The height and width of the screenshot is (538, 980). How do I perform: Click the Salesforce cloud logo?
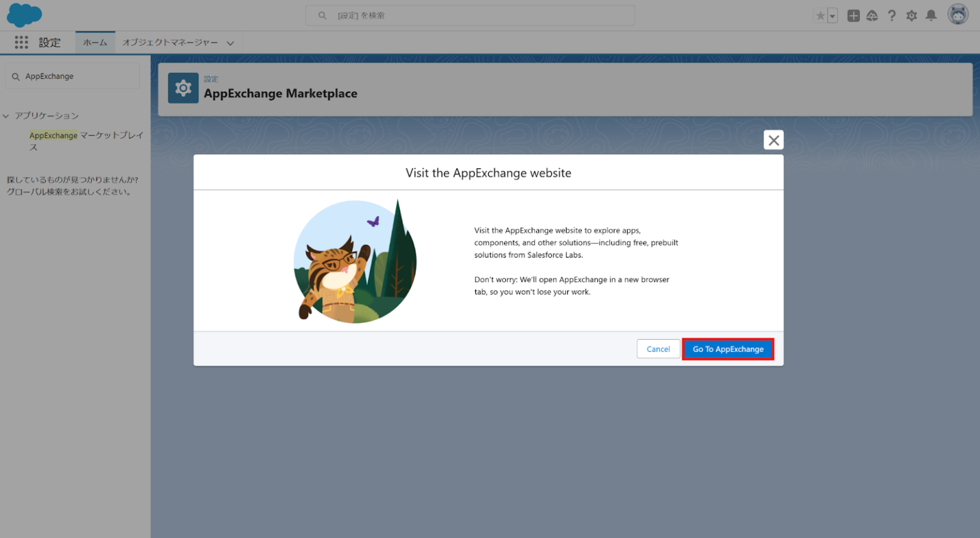[24, 15]
